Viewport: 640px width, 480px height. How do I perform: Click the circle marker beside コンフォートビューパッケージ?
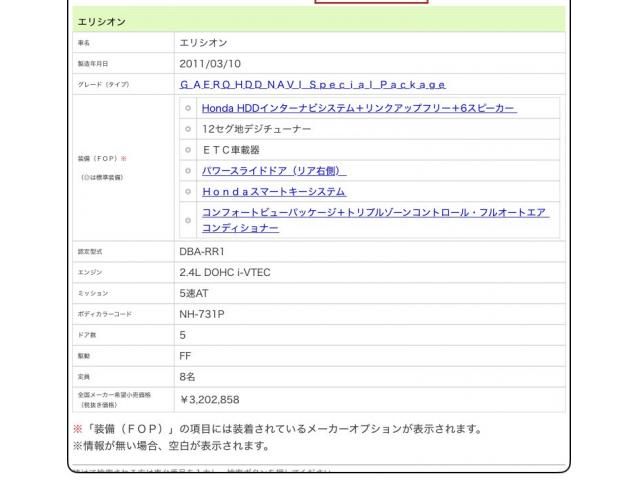coord(188,220)
